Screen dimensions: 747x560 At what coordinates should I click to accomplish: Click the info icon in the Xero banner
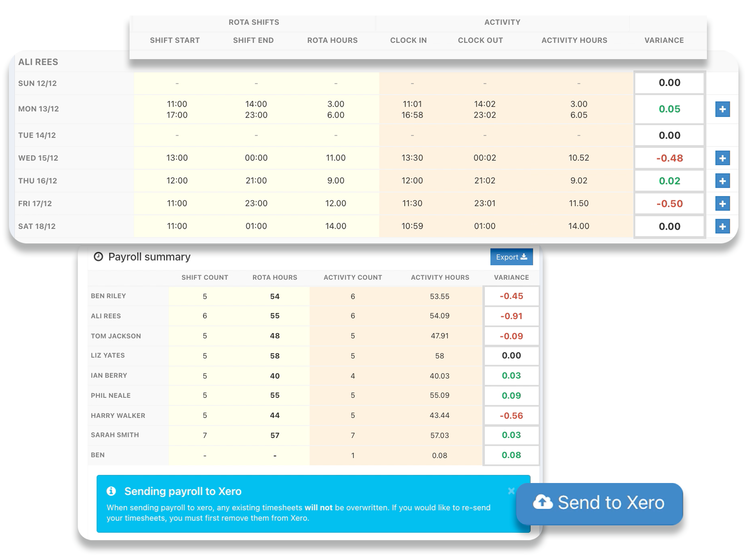point(112,491)
